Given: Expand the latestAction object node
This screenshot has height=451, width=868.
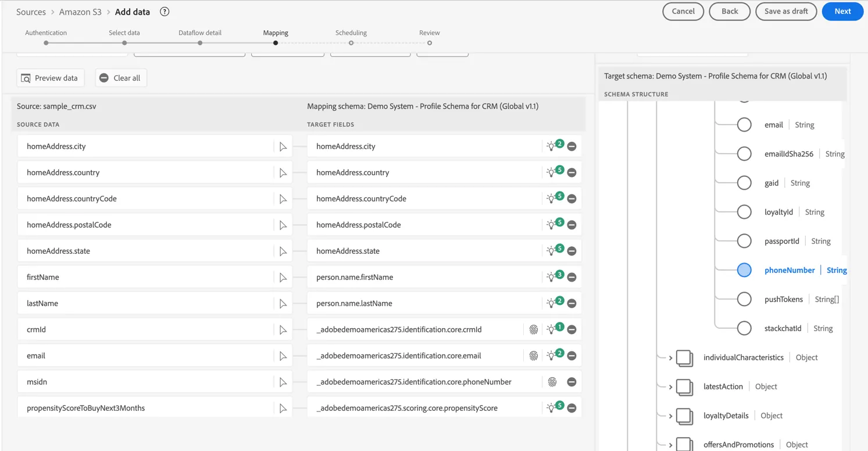Looking at the screenshot, I should point(670,387).
